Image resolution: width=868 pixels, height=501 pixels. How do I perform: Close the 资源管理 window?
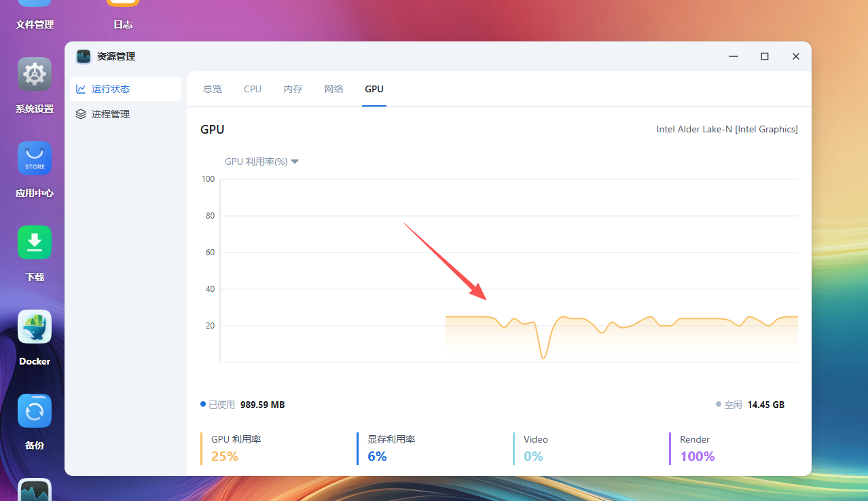coord(796,56)
